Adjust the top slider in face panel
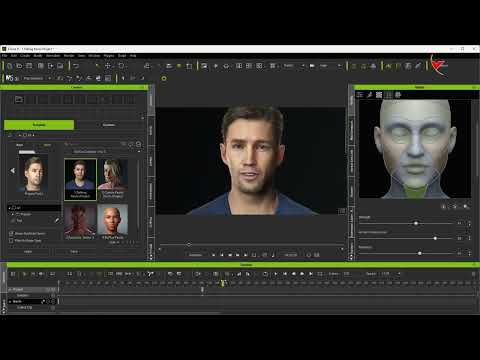The image size is (480, 360). tap(416, 223)
